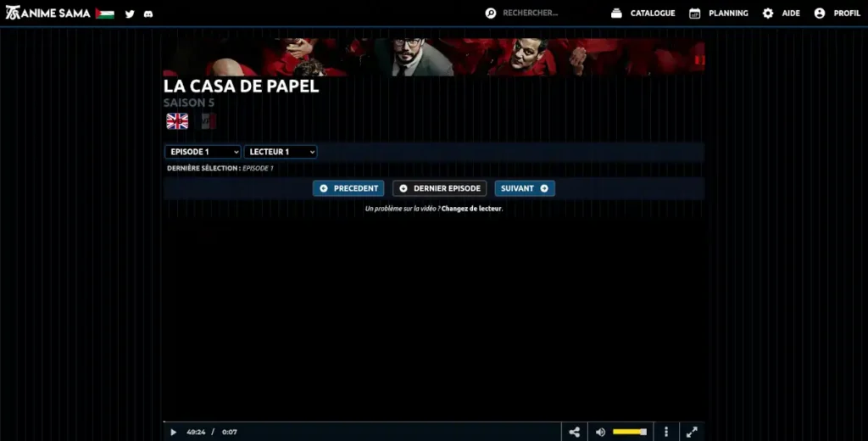Adjust the yellow volume slider

[630, 433]
